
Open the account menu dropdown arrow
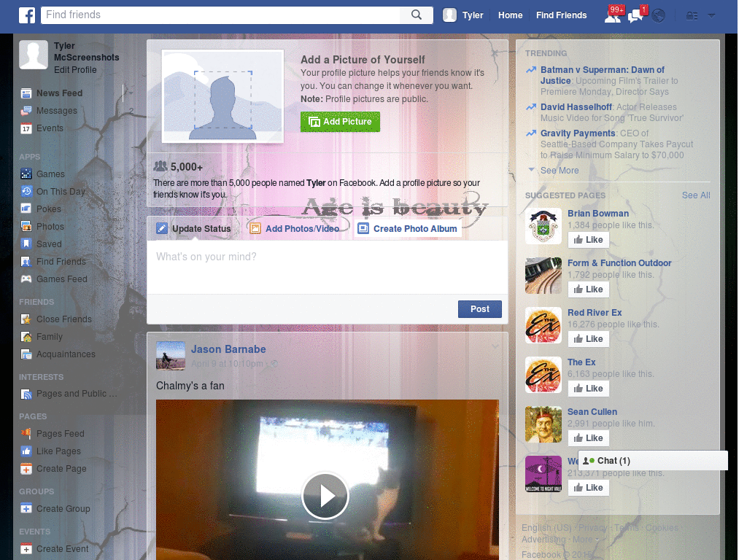point(711,16)
